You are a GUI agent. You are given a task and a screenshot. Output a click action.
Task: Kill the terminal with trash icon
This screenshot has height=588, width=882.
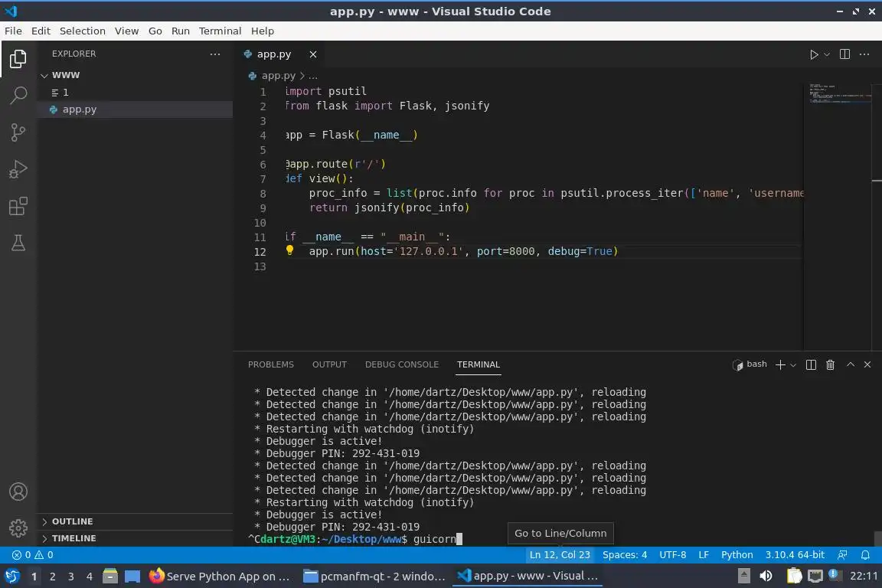[830, 364]
